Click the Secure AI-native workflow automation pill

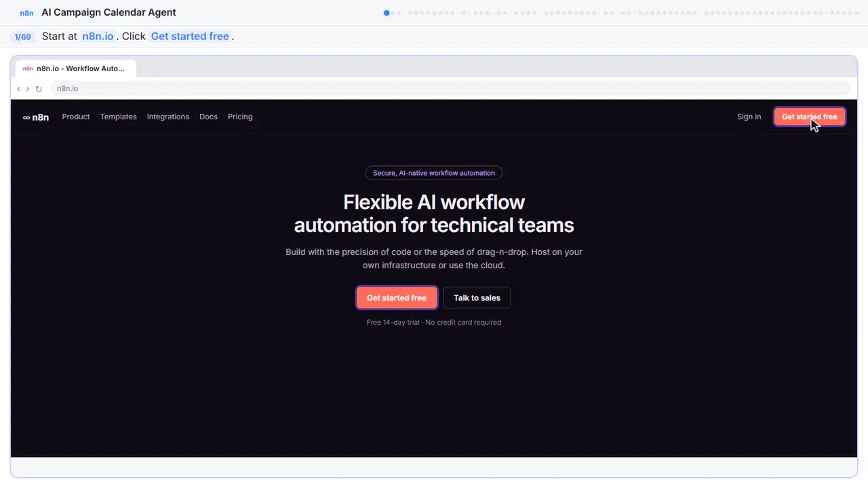(434, 173)
